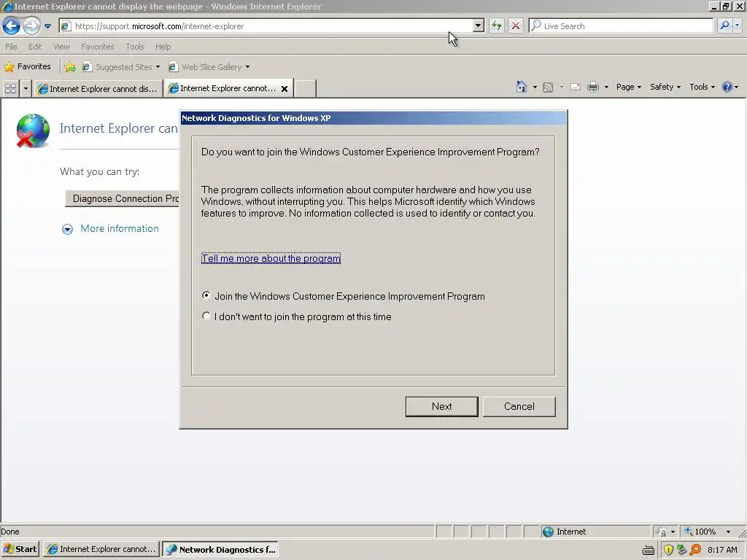The height and width of the screenshot is (560, 747).
Task: Click the Diagnose Connection Problems button
Action: [123, 198]
